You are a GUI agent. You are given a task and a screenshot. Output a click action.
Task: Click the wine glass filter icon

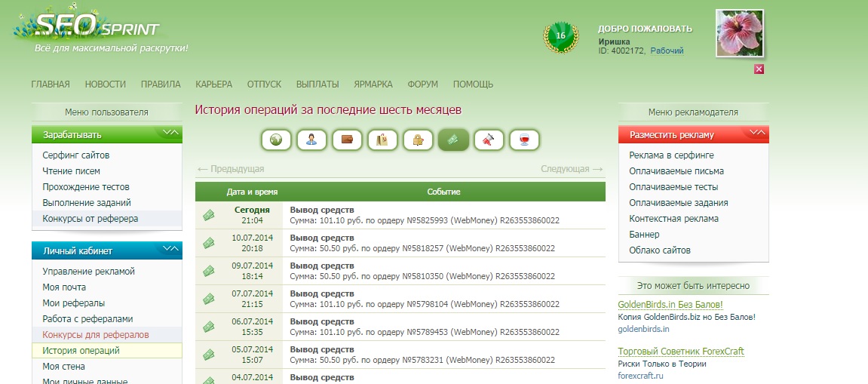point(524,140)
